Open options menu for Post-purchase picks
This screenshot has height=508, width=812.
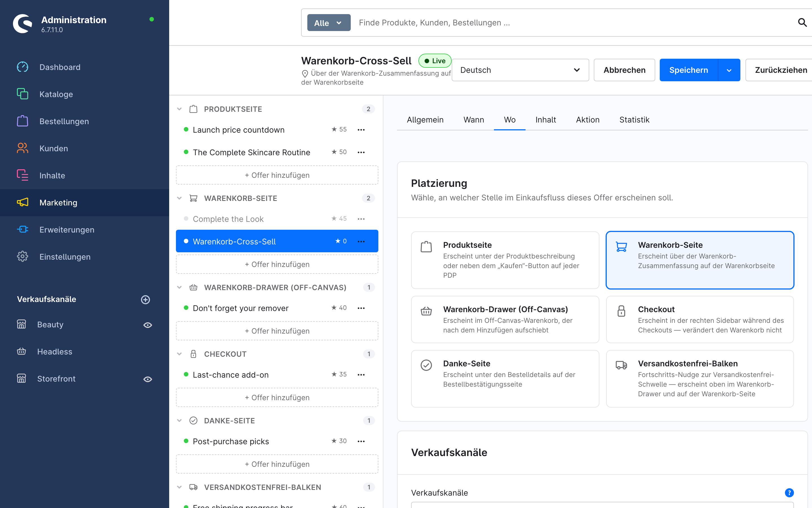coord(361,441)
